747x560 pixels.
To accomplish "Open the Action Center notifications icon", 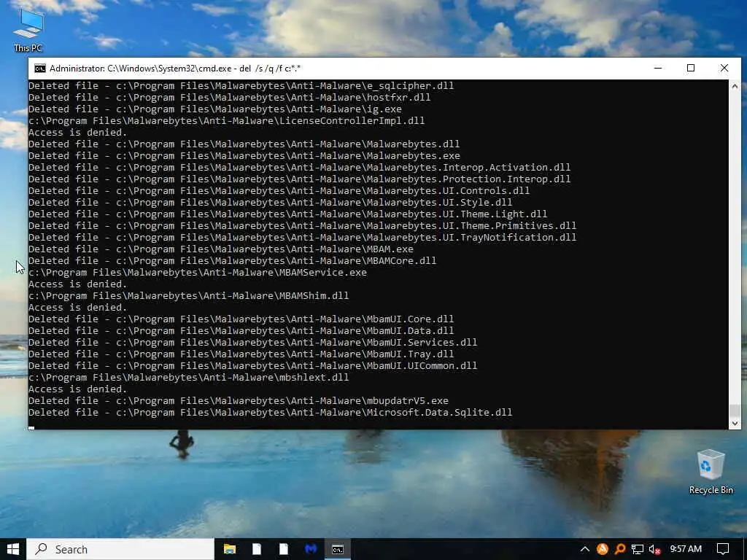I will click(723, 549).
